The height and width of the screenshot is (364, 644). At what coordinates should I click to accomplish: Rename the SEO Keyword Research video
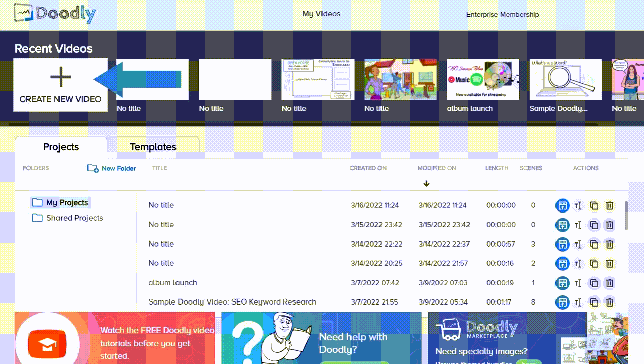578,302
